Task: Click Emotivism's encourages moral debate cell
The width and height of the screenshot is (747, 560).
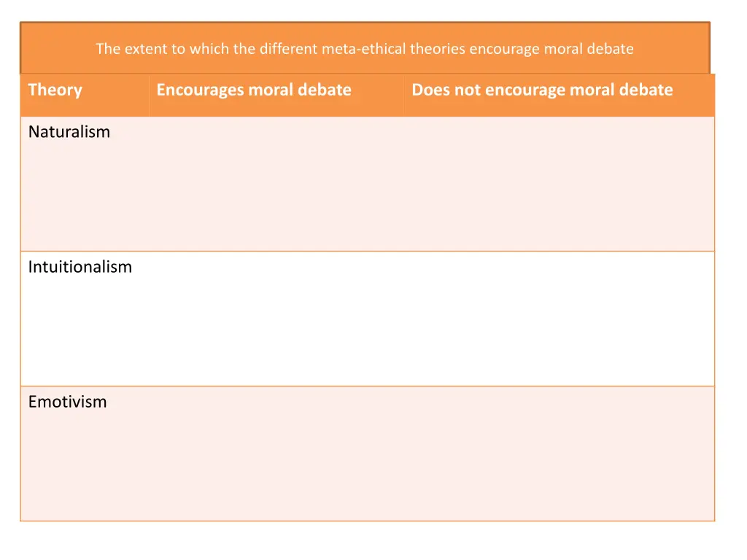Action: 276,454
